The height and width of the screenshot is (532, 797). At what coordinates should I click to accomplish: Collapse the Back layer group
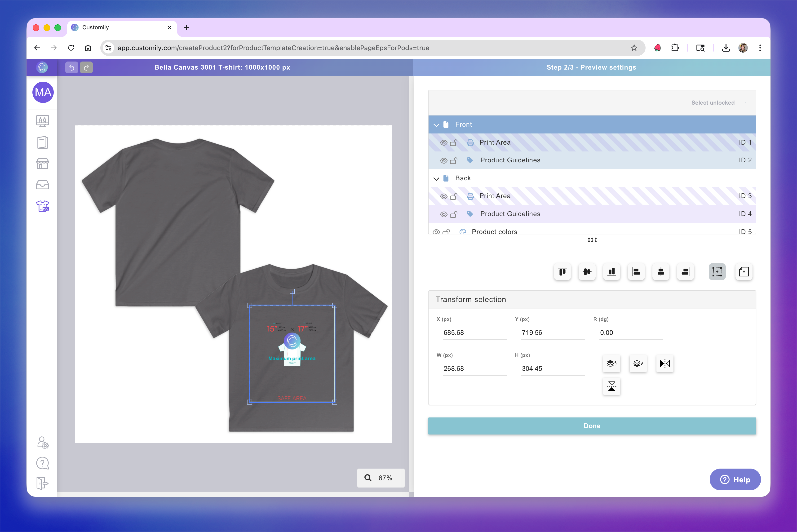436,178
